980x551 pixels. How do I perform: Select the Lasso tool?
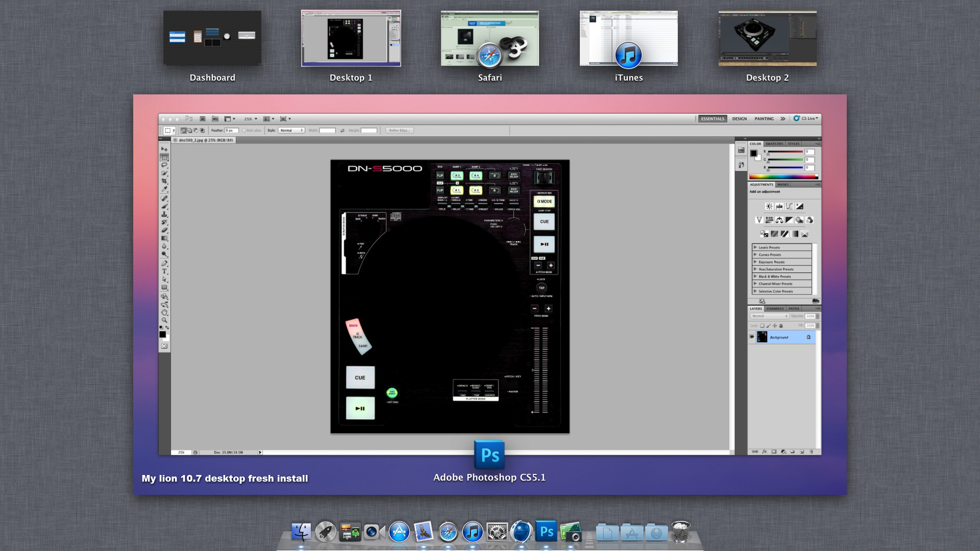164,166
